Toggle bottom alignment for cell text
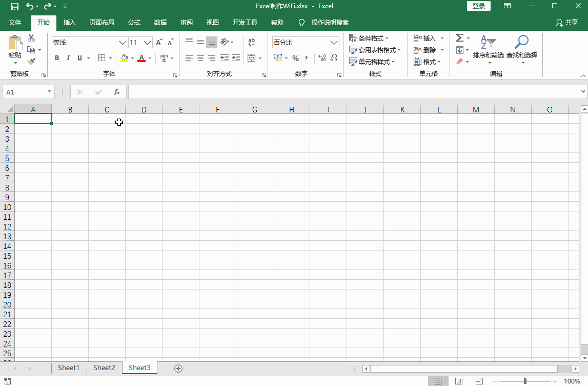The image size is (588, 386). [212, 42]
